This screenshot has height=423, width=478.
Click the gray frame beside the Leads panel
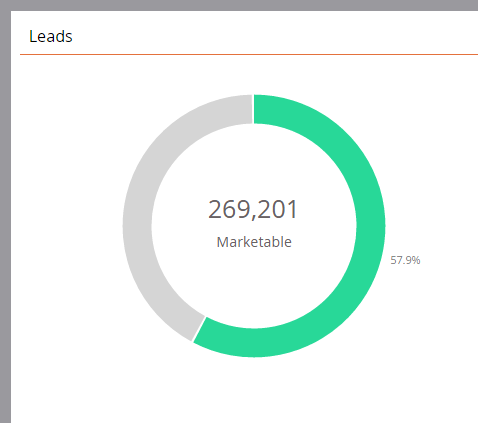[x=5, y=217]
